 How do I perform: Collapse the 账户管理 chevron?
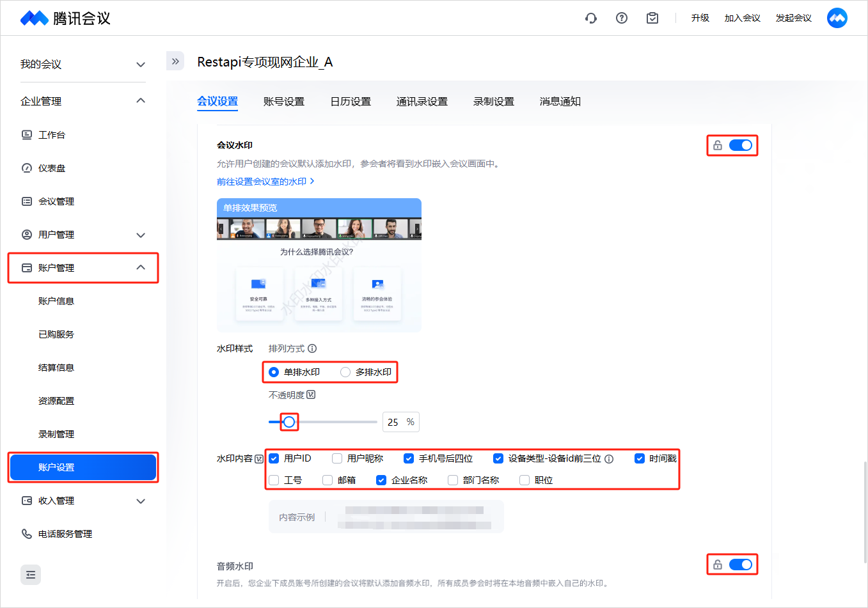pos(141,267)
